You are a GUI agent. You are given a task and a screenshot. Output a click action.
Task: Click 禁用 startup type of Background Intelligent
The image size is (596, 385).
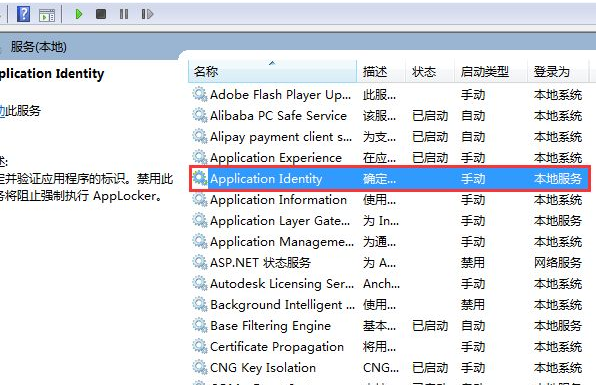point(473,305)
